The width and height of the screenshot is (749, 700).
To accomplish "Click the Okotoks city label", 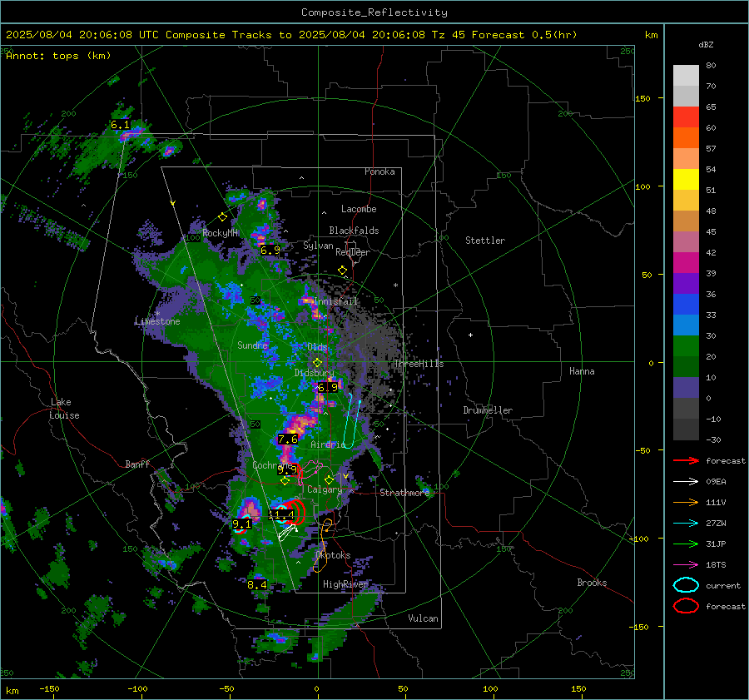I will pyautogui.click(x=333, y=555).
